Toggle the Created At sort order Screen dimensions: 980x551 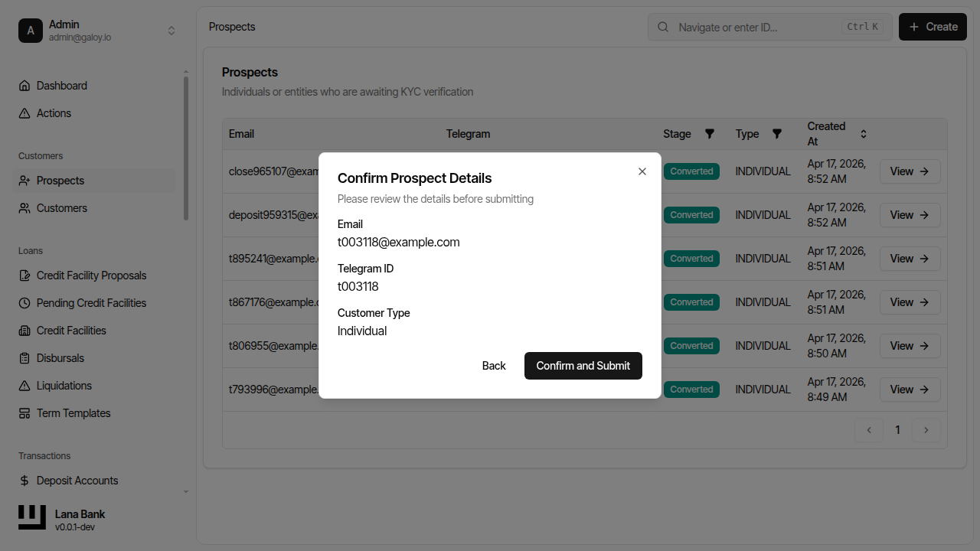(863, 133)
